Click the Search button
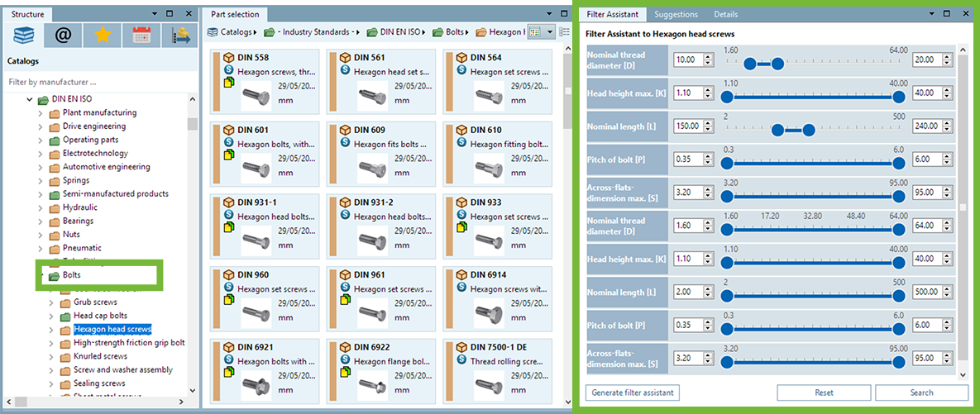Image resolution: width=980 pixels, height=414 pixels. [x=921, y=393]
